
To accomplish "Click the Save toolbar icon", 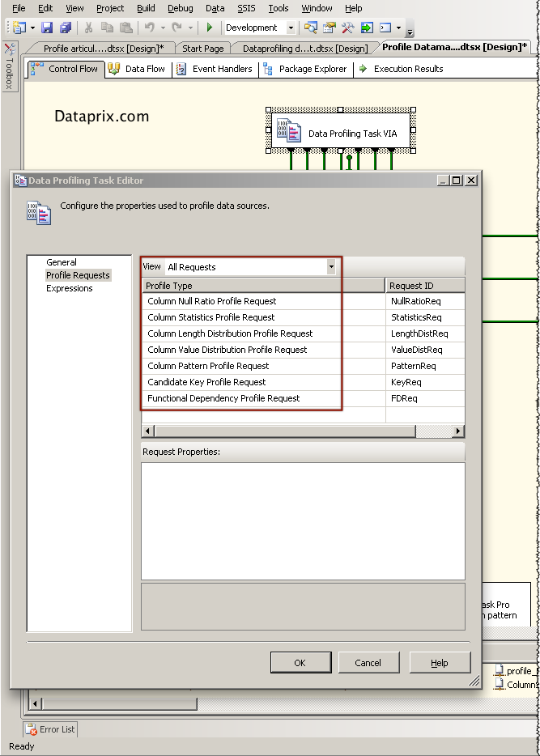I will [47, 28].
